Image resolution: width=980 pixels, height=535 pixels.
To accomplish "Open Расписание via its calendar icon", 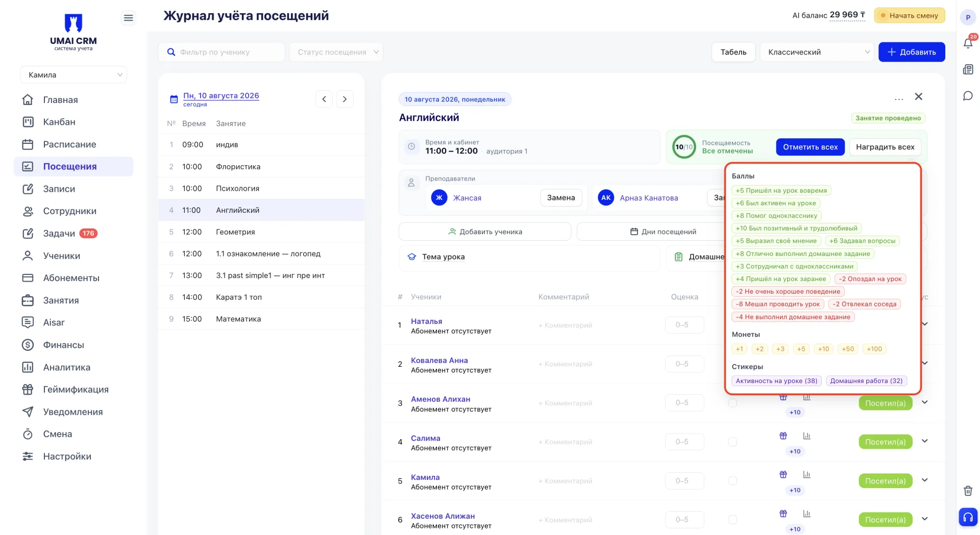I will [x=28, y=144].
